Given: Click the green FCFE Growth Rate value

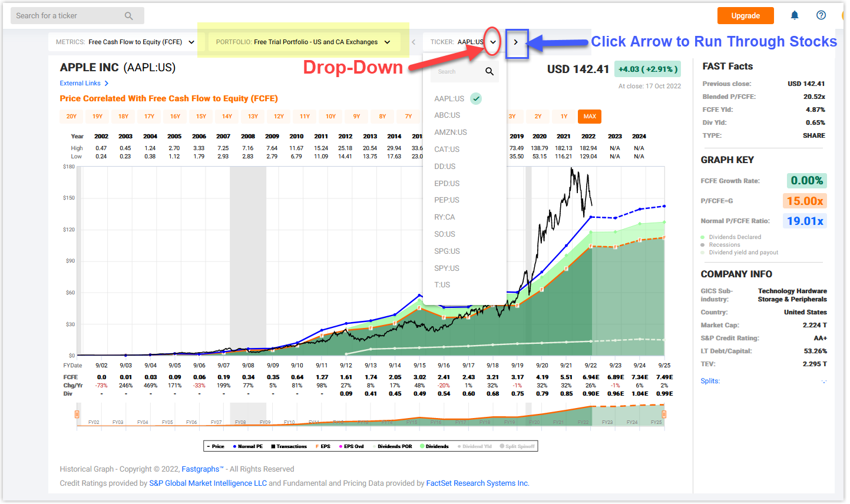Looking at the screenshot, I should click(806, 181).
